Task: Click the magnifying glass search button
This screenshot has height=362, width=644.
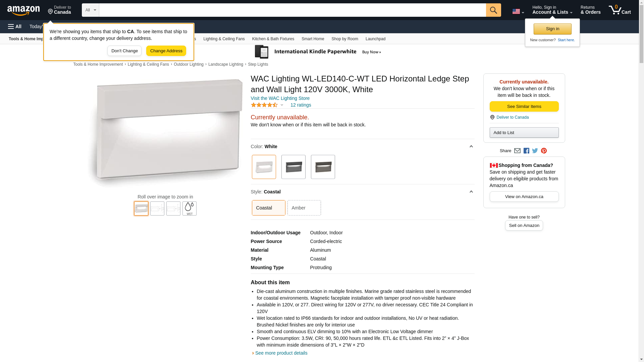Action: (493, 10)
